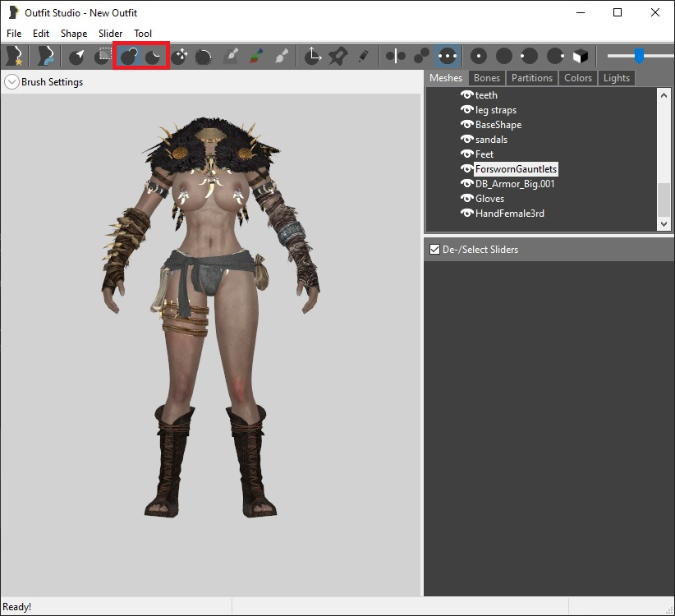Switch to Back view plain circle icon
675x616 pixels.
[x=504, y=57]
